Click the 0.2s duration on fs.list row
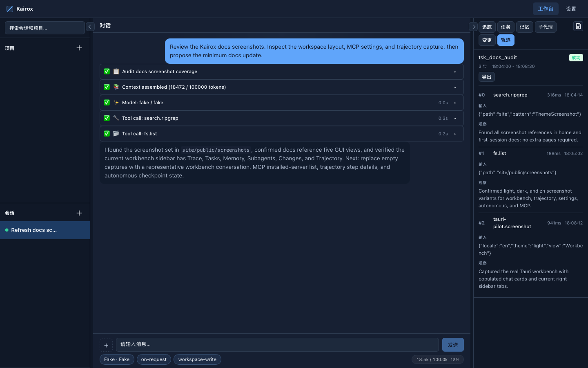The height and width of the screenshot is (368, 588). point(443,134)
